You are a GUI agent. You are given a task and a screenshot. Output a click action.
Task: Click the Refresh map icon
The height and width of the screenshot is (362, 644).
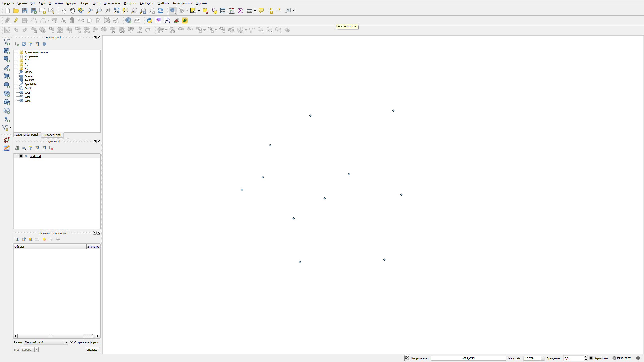point(160,10)
